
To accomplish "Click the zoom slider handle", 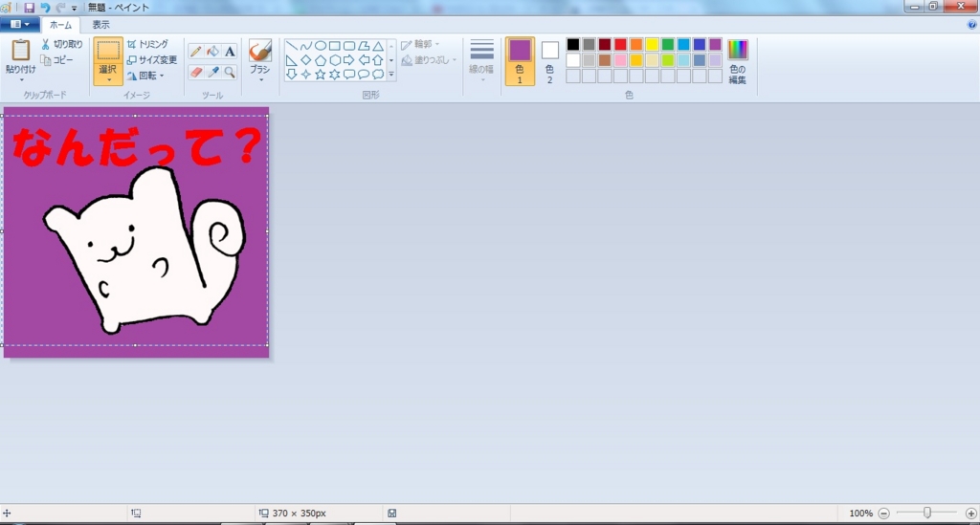I will [x=926, y=513].
